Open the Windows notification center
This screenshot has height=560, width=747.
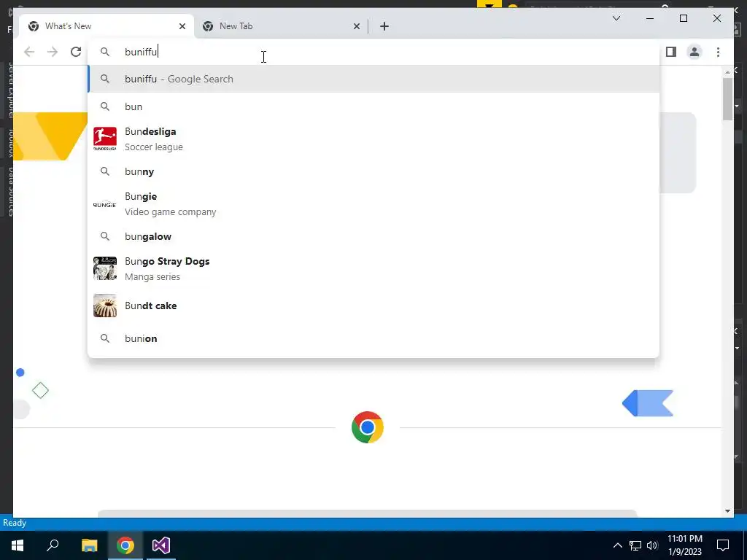(723, 545)
